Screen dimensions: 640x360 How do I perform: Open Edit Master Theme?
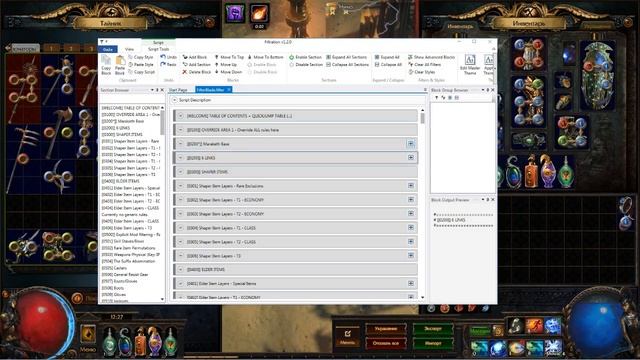click(x=470, y=65)
